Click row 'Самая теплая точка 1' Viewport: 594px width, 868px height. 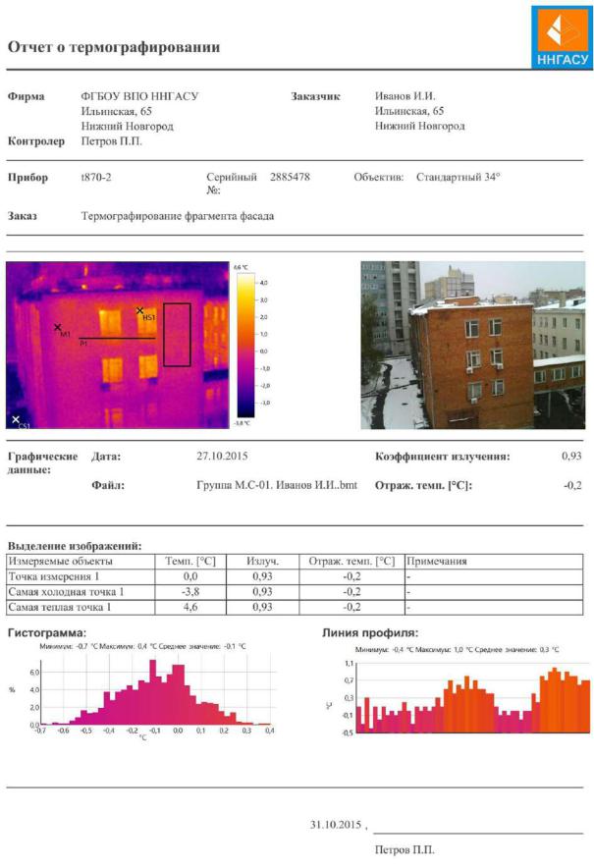(295, 607)
